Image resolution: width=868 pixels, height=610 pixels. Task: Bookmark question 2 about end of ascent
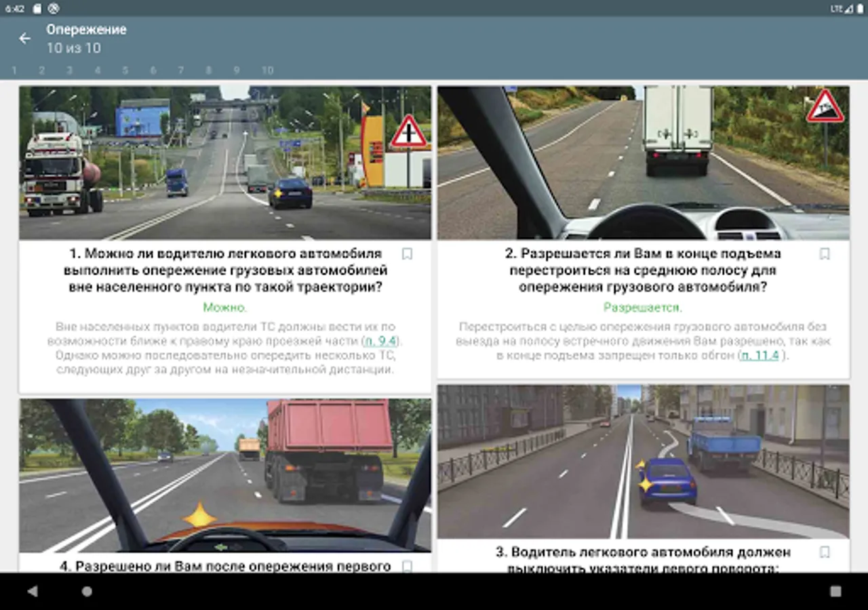point(825,254)
